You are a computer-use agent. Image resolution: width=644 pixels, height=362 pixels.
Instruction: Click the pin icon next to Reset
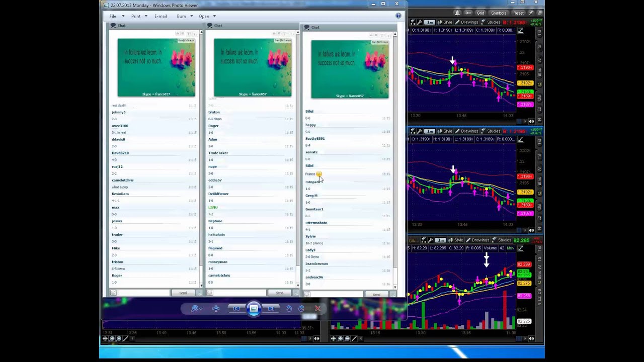click(x=531, y=13)
